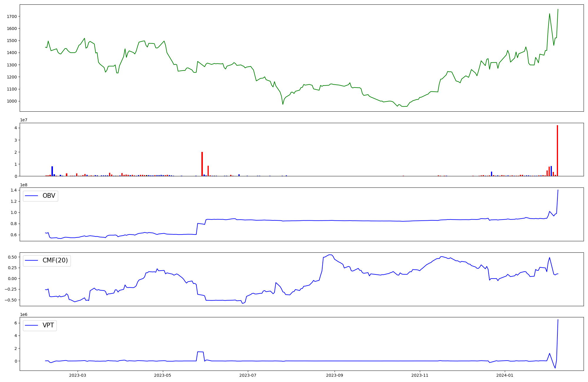
Task: Select the 2023-03 date tick label
Action: (x=78, y=375)
